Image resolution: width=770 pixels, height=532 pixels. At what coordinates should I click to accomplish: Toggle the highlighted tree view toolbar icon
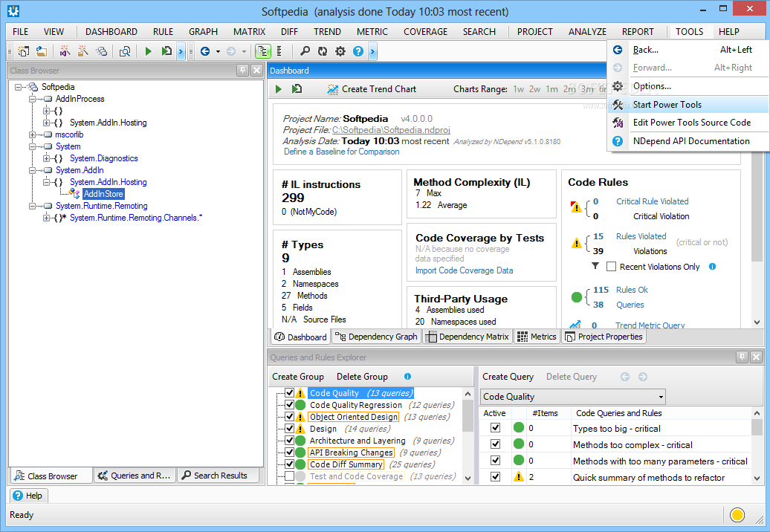coord(263,51)
